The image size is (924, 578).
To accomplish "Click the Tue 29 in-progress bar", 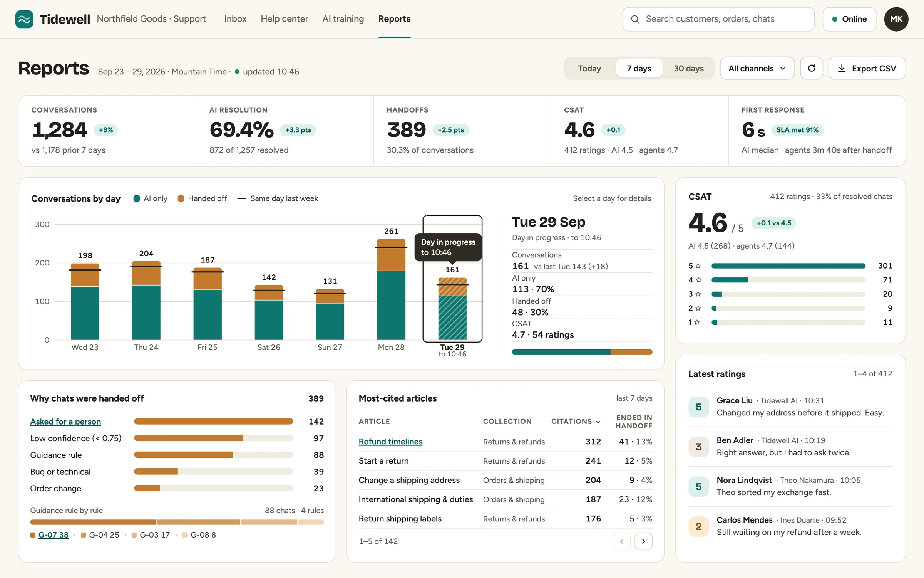I will (x=452, y=309).
